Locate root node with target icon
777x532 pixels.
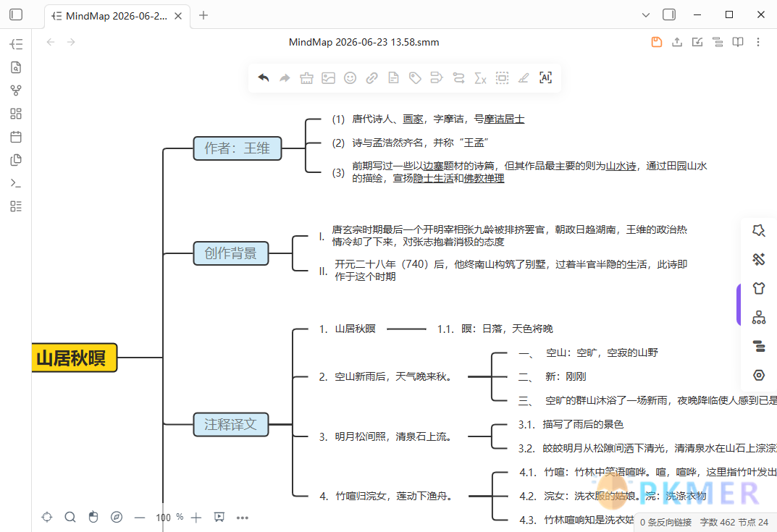[x=47, y=517]
